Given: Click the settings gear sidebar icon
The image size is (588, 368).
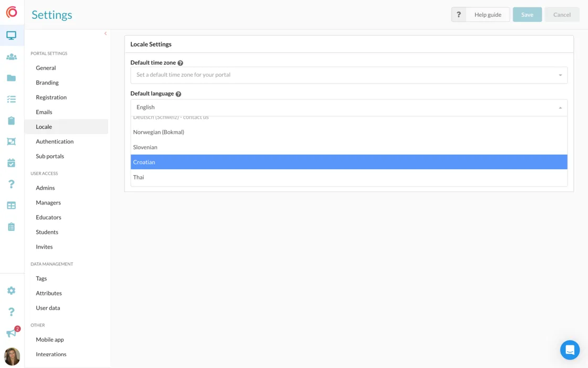Looking at the screenshot, I should (x=12, y=291).
